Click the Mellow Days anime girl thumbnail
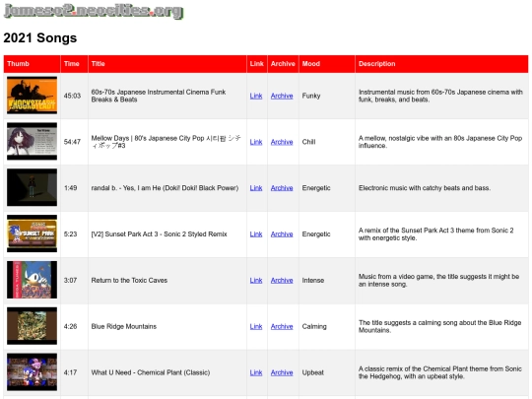This screenshot has width=532, height=399. click(x=32, y=142)
